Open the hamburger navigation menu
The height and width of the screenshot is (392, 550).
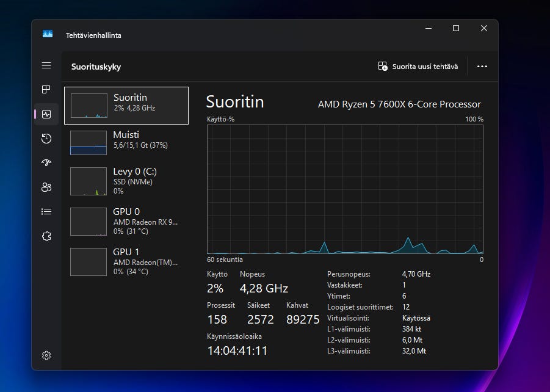click(46, 65)
